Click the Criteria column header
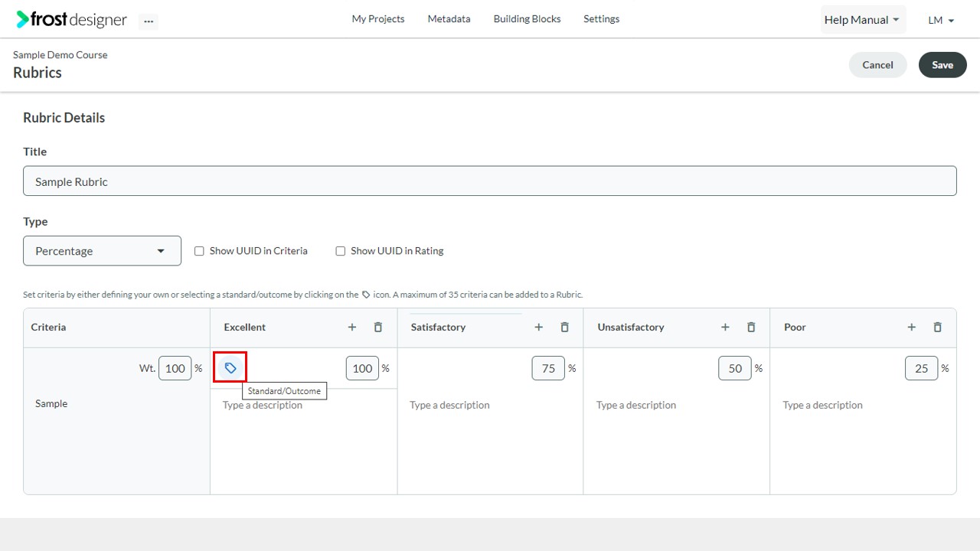Screen dimensions: 980x551 click(48, 327)
